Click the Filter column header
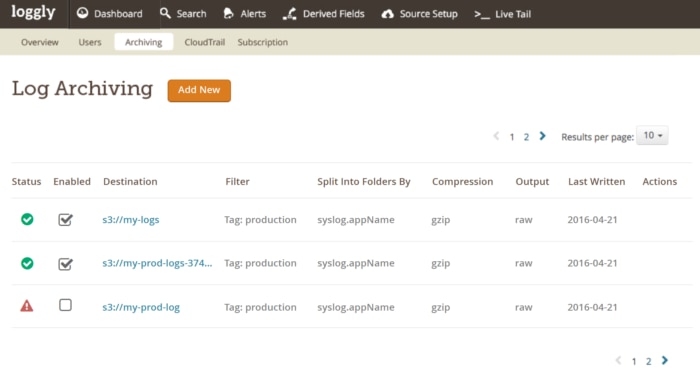The width and height of the screenshot is (700, 381). pyautogui.click(x=237, y=181)
